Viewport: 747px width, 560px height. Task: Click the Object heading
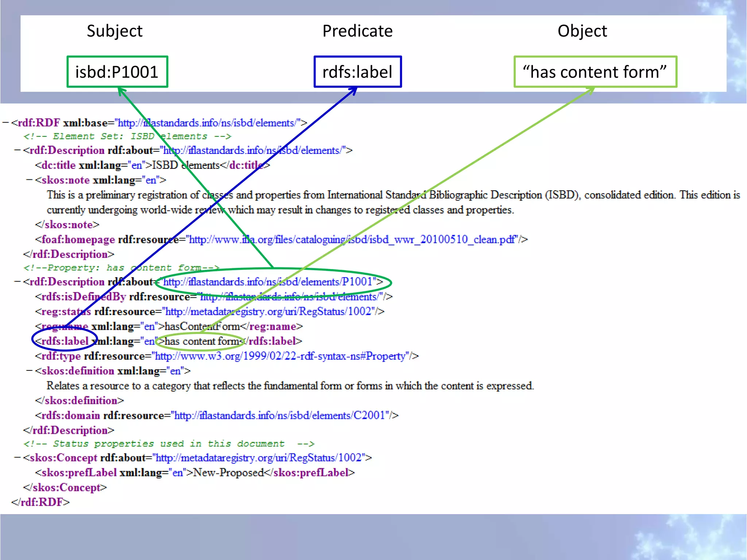click(582, 31)
